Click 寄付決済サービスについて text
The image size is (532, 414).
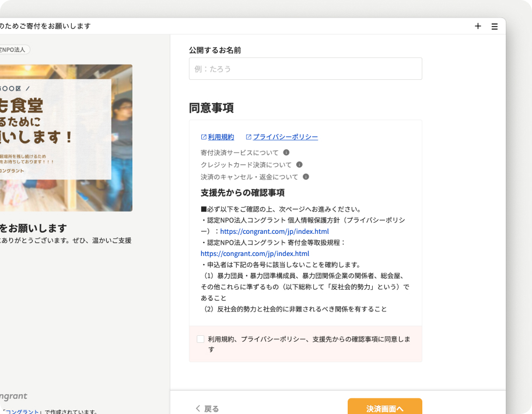click(240, 153)
